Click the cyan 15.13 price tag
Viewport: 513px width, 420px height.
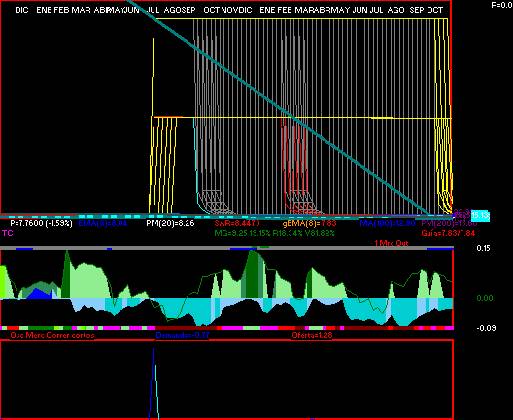click(480, 216)
